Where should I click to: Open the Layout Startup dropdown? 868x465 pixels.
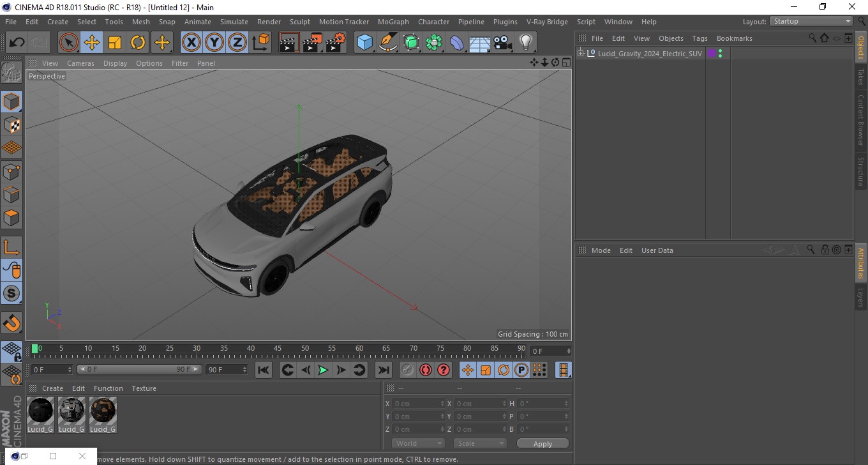pyautogui.click(x=812, y=21)
